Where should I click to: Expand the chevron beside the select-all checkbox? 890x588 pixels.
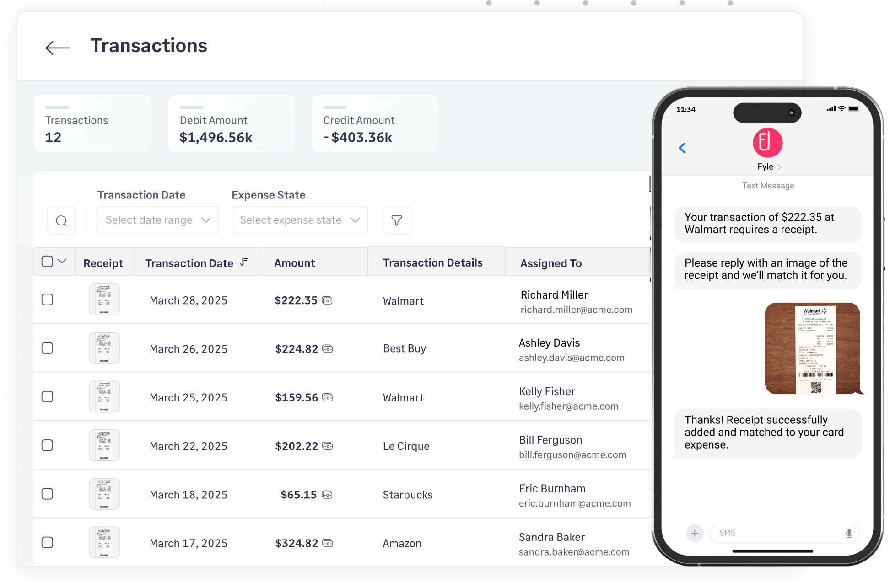(x=63, y=261)
